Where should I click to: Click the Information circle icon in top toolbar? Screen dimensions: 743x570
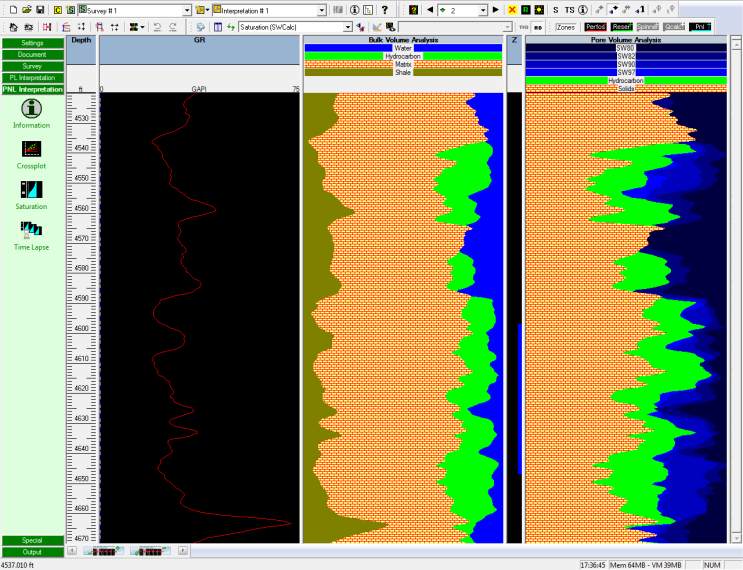click(x=354, y=10)
